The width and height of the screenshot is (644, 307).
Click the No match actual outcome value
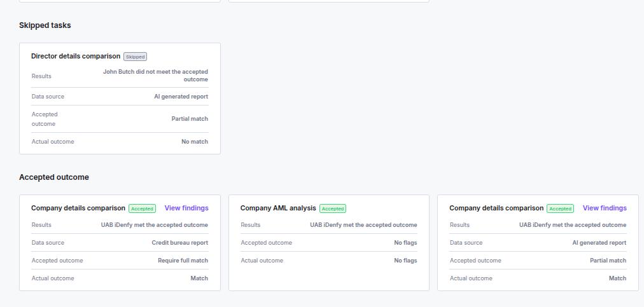click(x=194, y=142)
